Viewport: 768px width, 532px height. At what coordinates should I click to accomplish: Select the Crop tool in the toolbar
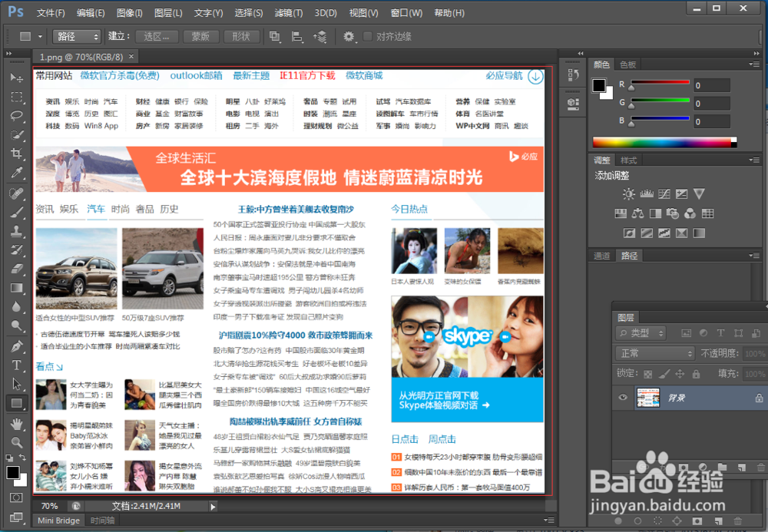point(17,154)
